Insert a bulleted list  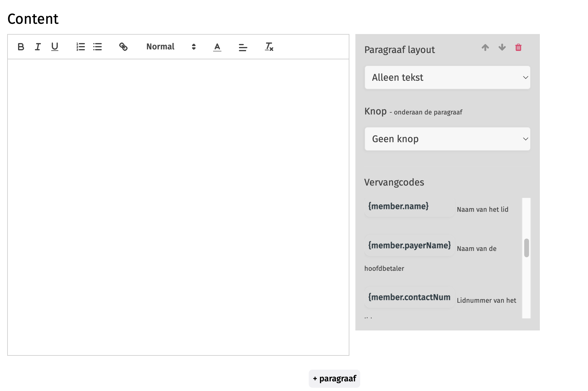97,47
